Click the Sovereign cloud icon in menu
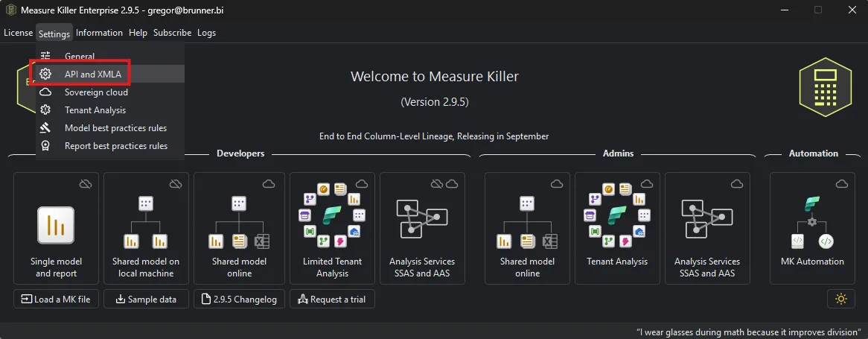Screen dimensions: 868x339 coord(45,92)
